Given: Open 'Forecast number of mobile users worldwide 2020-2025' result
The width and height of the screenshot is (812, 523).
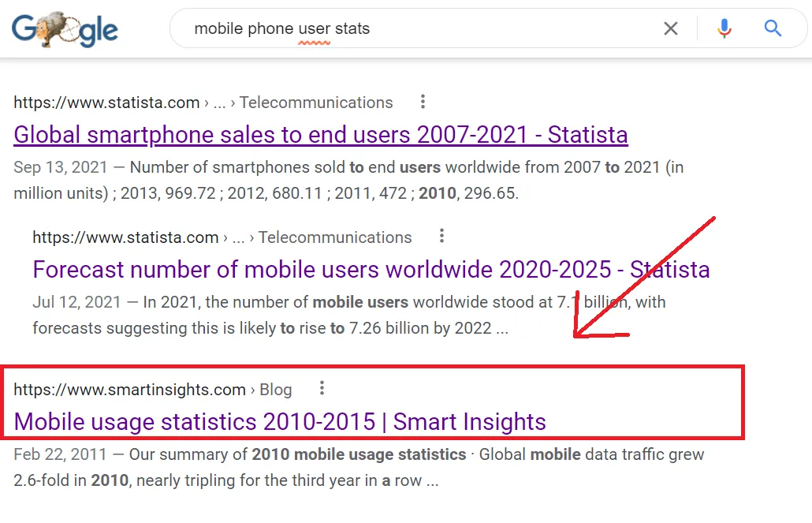Looking at the screenshot, I should (371, 270).
